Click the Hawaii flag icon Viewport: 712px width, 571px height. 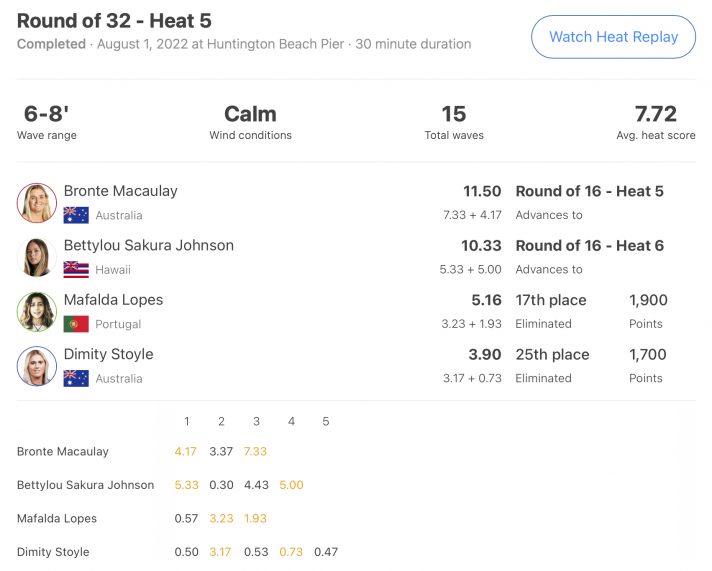point(76,270)
